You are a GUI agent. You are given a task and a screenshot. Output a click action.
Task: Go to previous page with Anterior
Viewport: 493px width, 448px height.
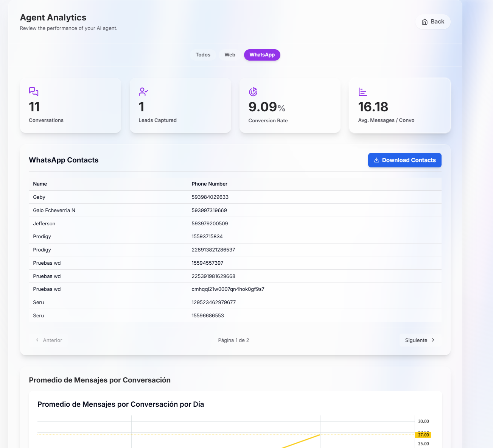pyautogui.click(x=49, y=340)
